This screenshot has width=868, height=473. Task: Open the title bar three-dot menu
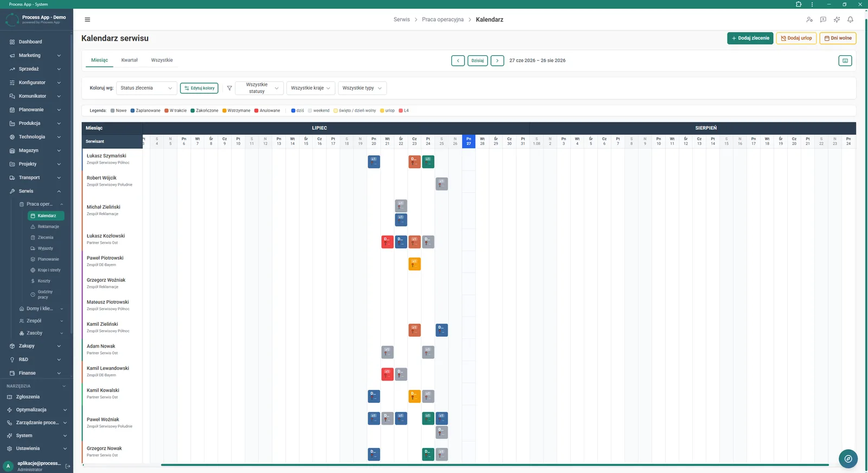pyautogui.click(x=812, y=4)
